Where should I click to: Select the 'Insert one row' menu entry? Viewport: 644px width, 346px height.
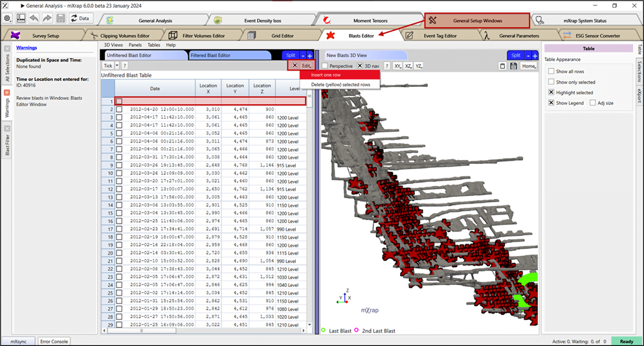(x=326, y=75)
